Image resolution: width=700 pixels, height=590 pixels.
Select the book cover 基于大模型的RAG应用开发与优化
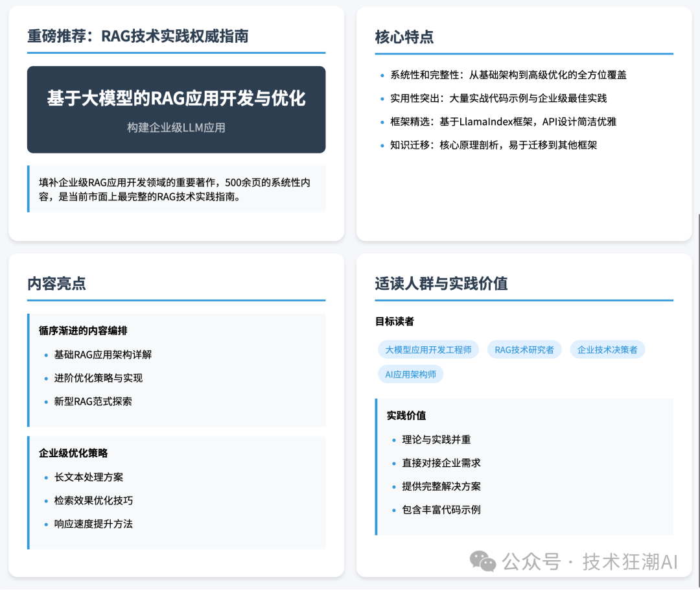(x=176, y=109)
